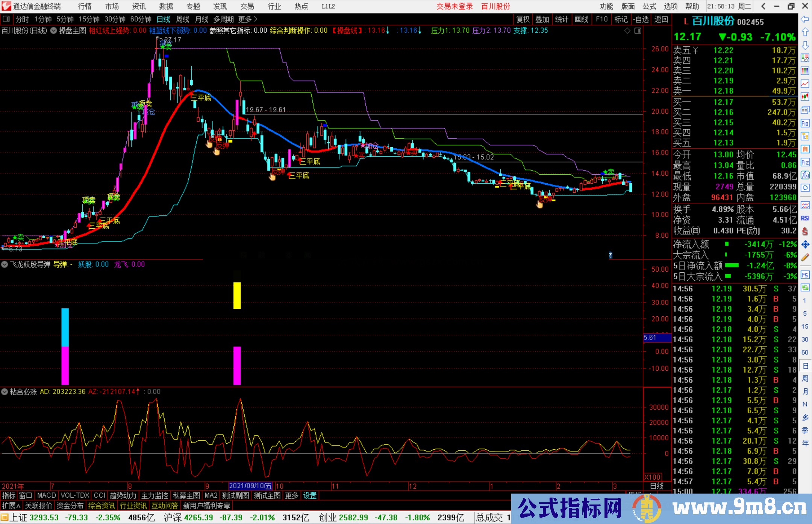812x524 pixels.
Task: Collapse the 操盘主图 indicator via its circle toggle
Action: tap(53, 30)
